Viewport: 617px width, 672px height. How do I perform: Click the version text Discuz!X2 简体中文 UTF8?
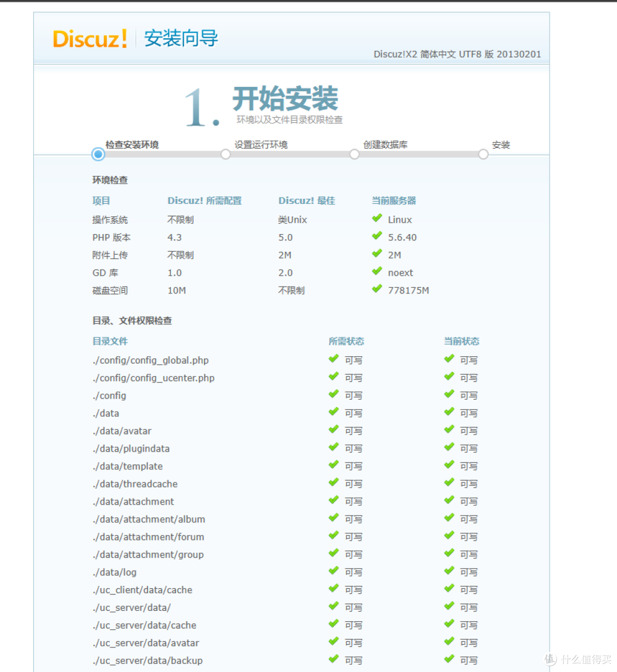point(427,54)
